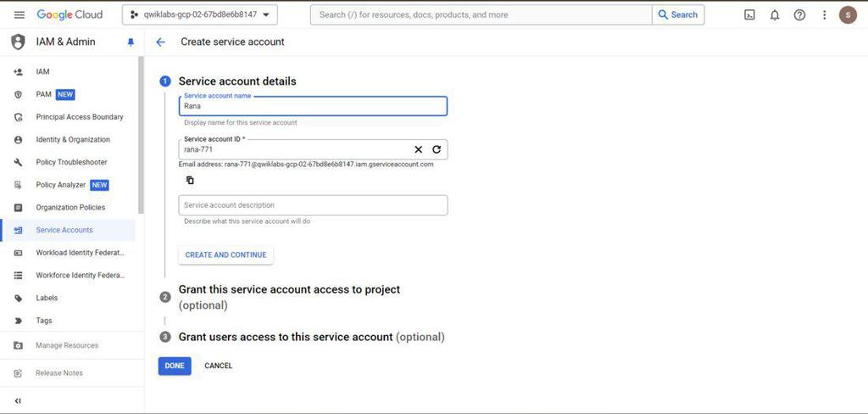Collapse the left navigation sidebar

[18, 400]
